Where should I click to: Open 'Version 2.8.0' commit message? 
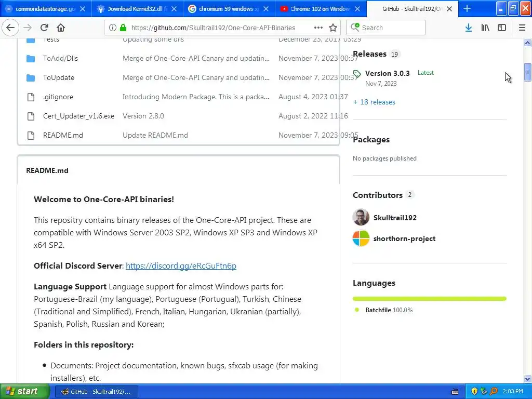click(x=143, y=116)
